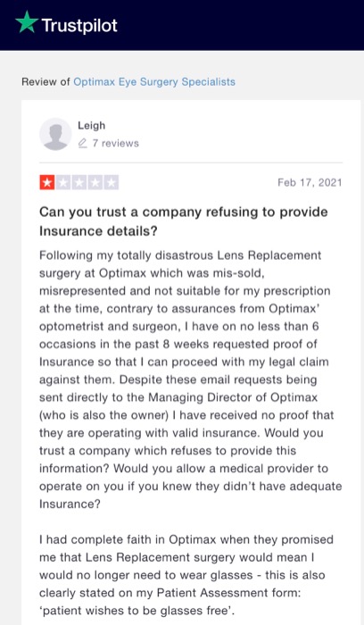
Task: Click the pencil icon beside 7 reviews
Action: click(82, 143)
